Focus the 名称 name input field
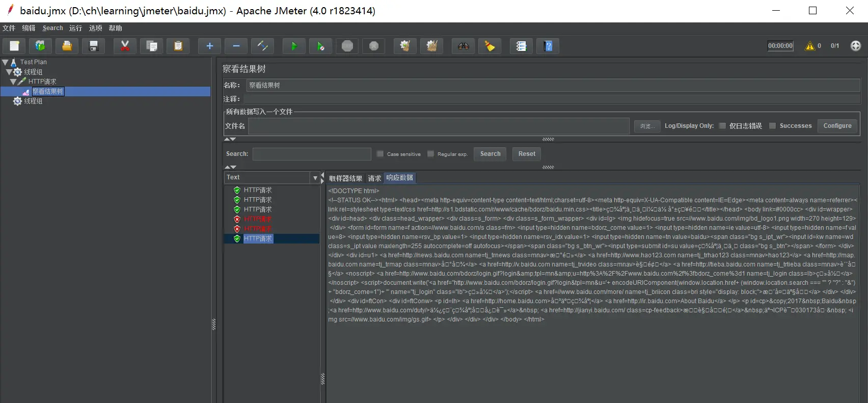This screenshot has height=403, width=868. [553, 85]
